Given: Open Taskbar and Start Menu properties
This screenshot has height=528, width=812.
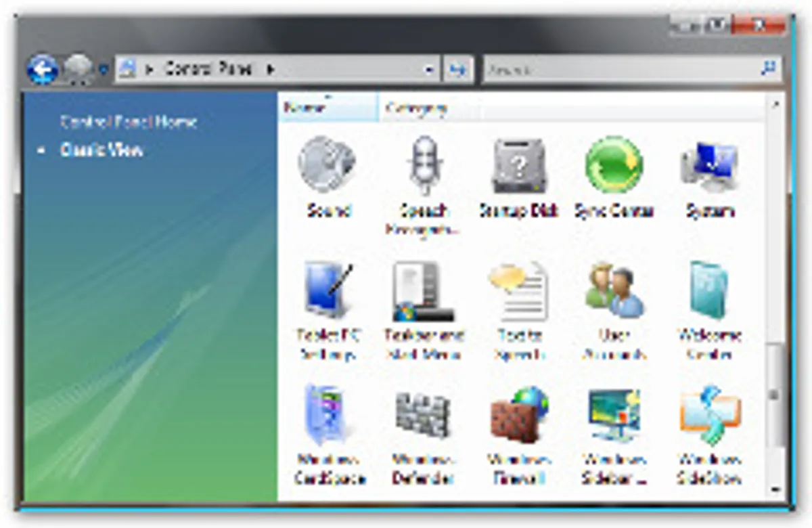Looking at the screenshot, I should point(424,311).
